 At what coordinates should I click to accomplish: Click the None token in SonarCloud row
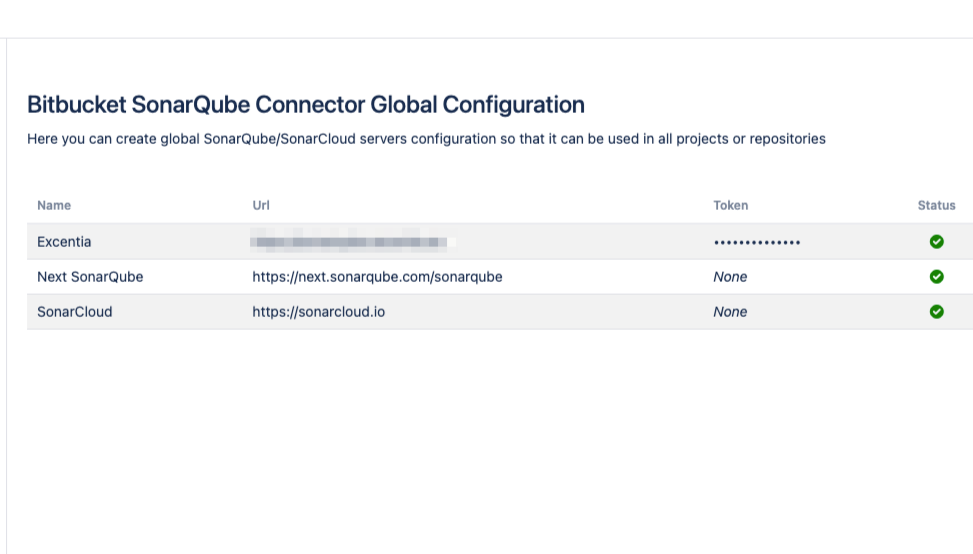730,312
